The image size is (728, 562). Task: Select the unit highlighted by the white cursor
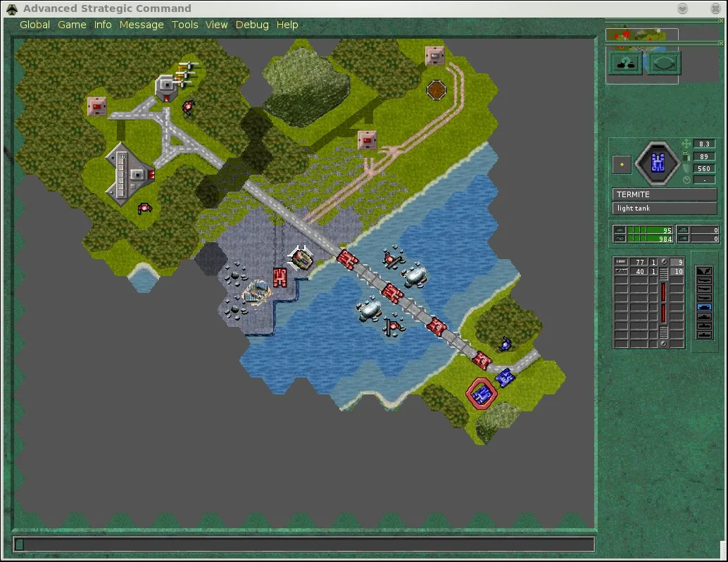click(x=301, y=259)
